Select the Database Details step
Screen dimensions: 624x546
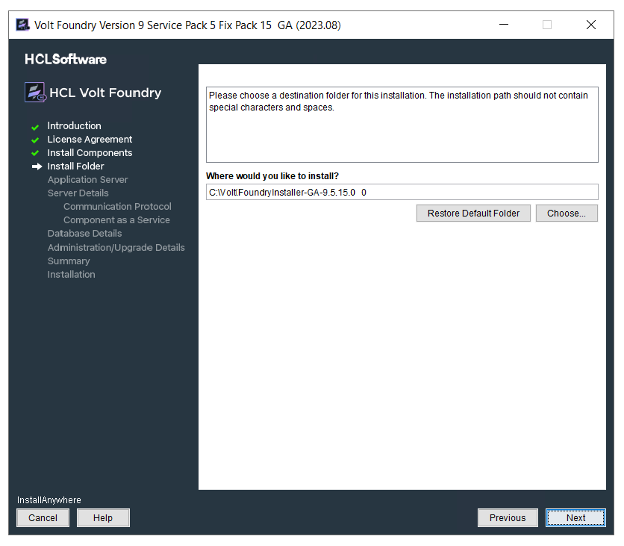(x=84, y=233)
